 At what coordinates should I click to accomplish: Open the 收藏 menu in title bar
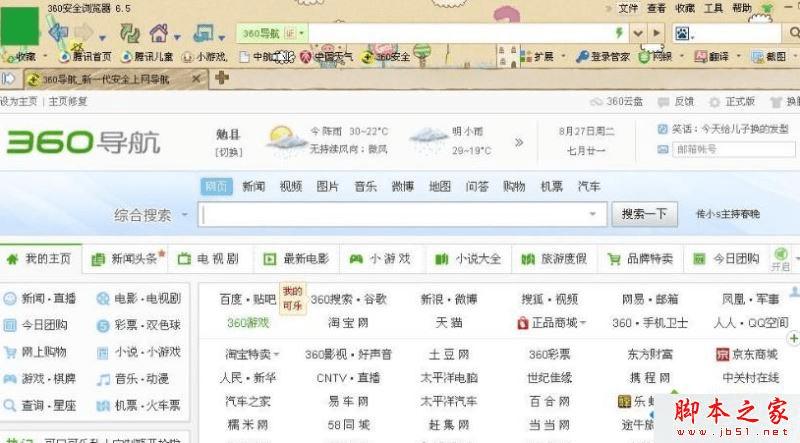click(x=685, y=8)
